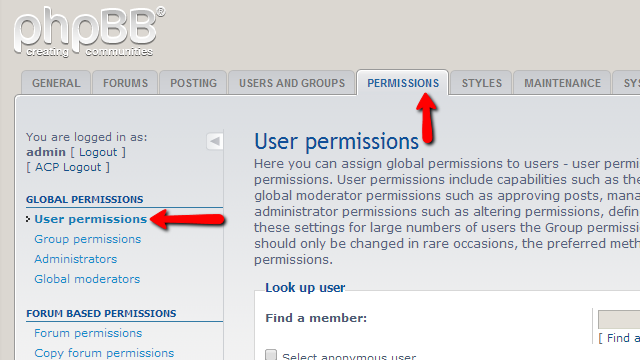
Task: Open User permissions in the sidebar
Action: pos(90,219)
